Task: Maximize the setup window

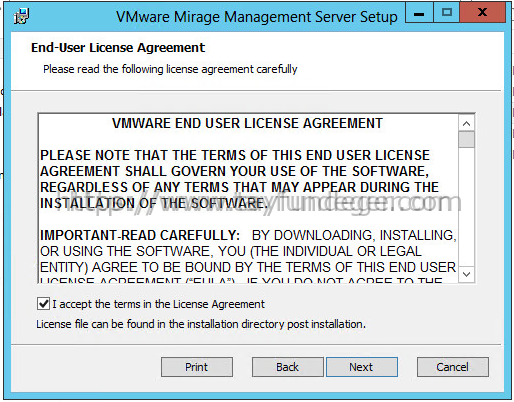Action: 446,13
